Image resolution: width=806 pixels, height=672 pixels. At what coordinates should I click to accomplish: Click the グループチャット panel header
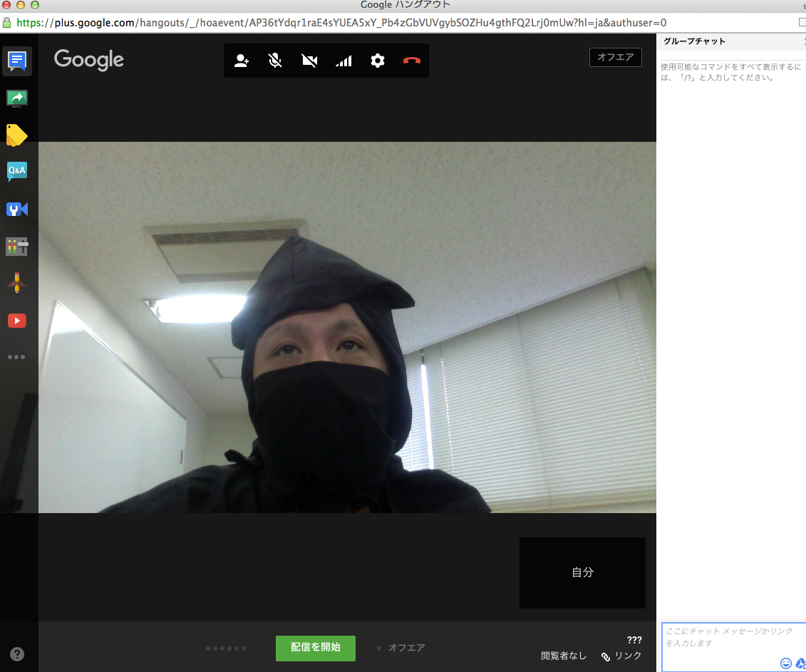694,41
